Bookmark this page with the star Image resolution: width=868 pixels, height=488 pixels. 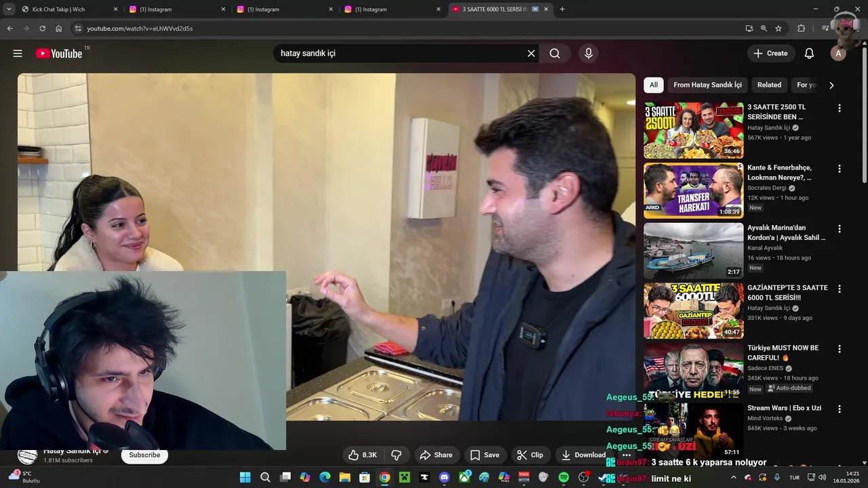pos(778,28)
